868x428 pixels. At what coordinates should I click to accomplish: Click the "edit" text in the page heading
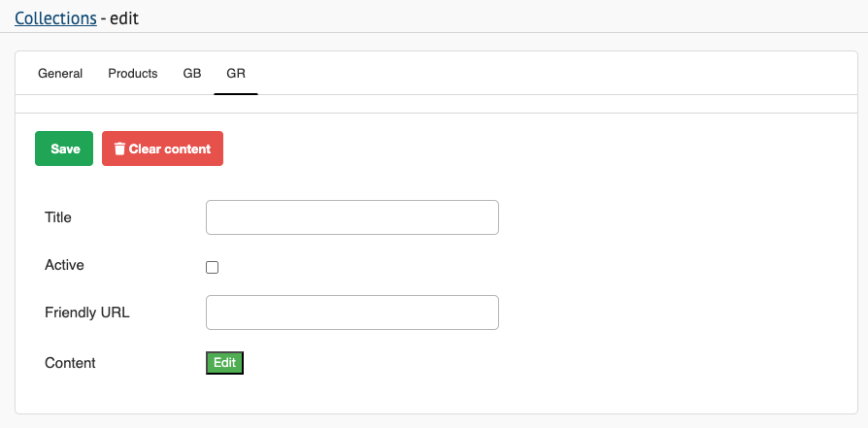pos(125,17)
